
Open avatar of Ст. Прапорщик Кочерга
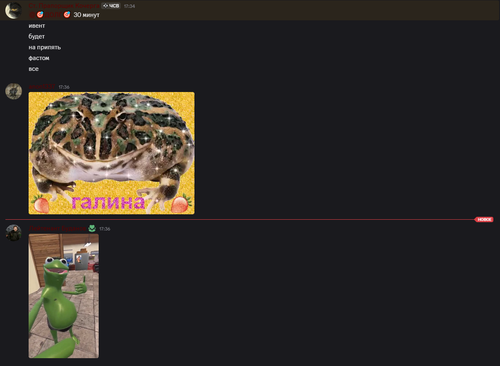click(x=13, y=10)
